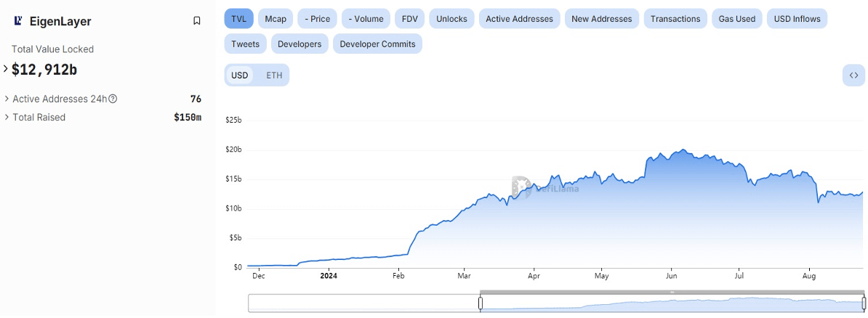Click the right handle of range slider
Image resolution: width=868 pixels, height=318 pixels.
863,303
